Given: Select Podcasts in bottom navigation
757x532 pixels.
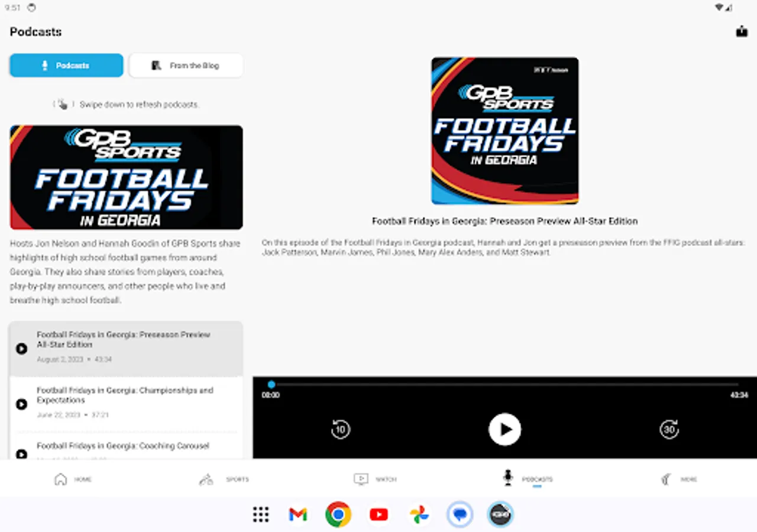Looking at the screenshot, I should [528, 479].
